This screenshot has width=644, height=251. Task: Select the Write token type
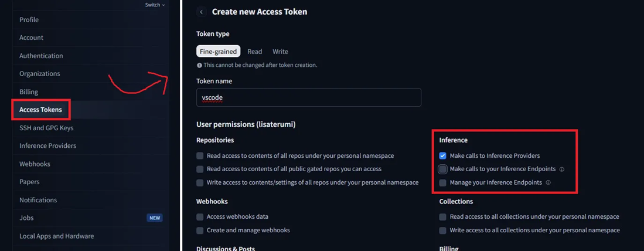[x=280, y=52]
